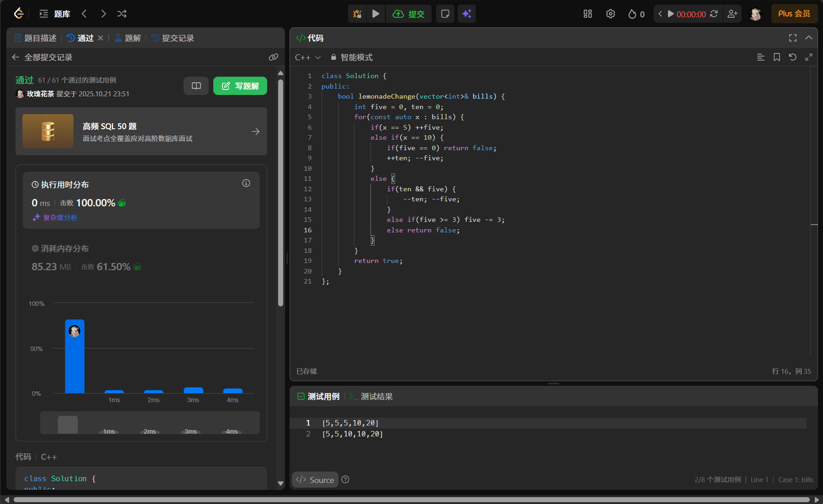View the streak flame counter
The width and height of the screenshot is (823, 504).
click(x=636, y=14)
